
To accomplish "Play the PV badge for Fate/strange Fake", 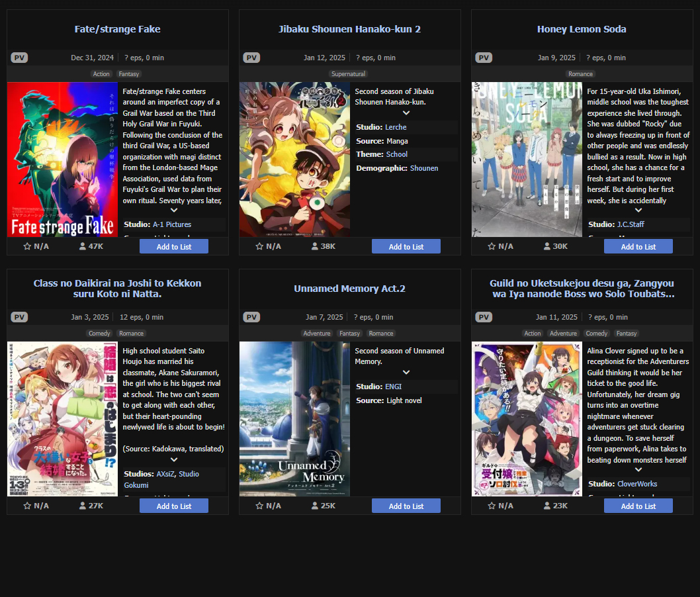I will (19, 58).
